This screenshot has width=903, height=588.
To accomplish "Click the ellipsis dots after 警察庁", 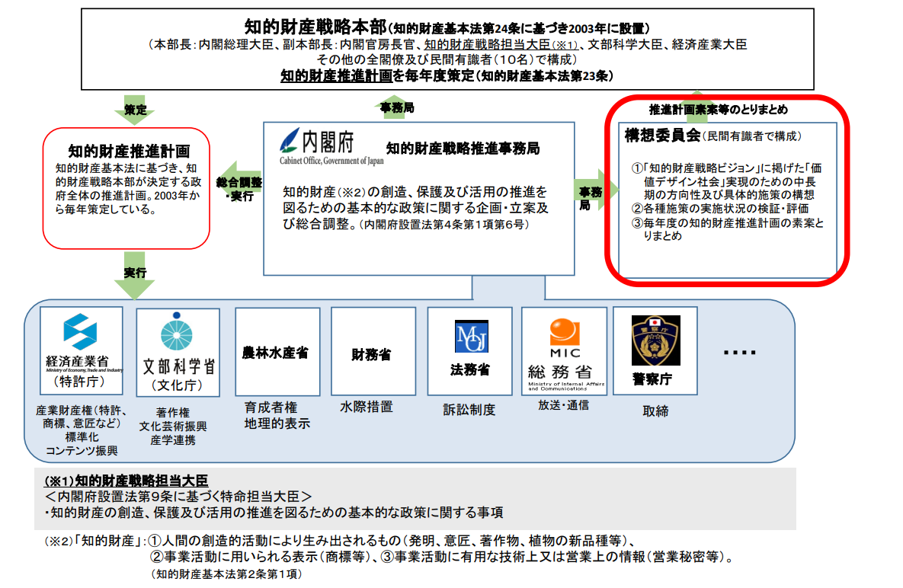I will pyautogui.click(x=739, y=352).
